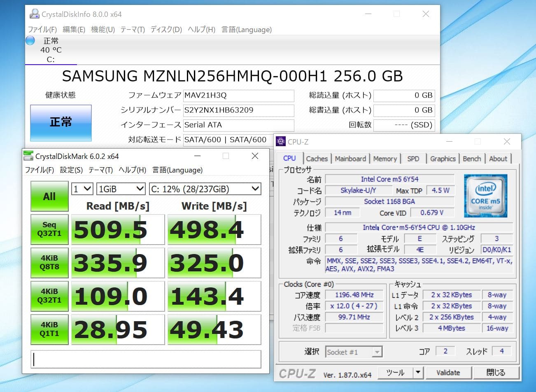Run all benchmarks with the All button
The image size is (536, 392).
click(x=49, y=196)
